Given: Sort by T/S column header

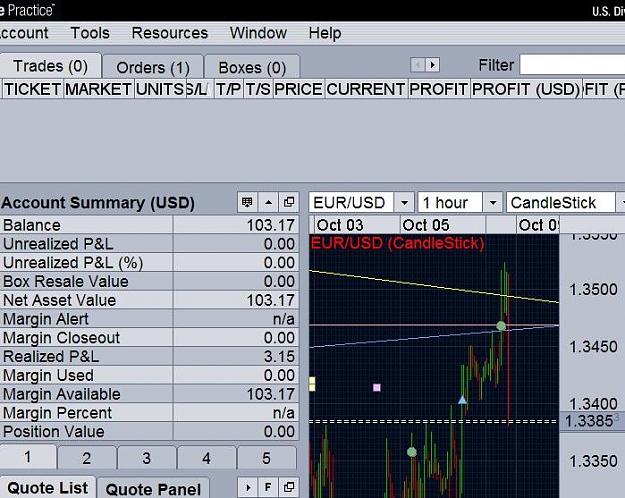Looking at the screenshot, I should click(x=258, y=89).
